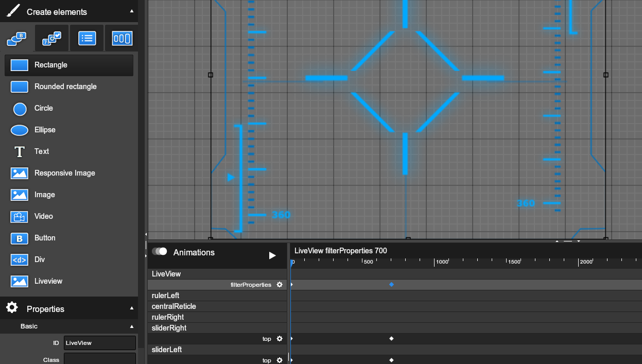The width and height of the screenshot is (642, 364).
Task: Switch to the components checkmark tab
Action: tap(51, 38)
